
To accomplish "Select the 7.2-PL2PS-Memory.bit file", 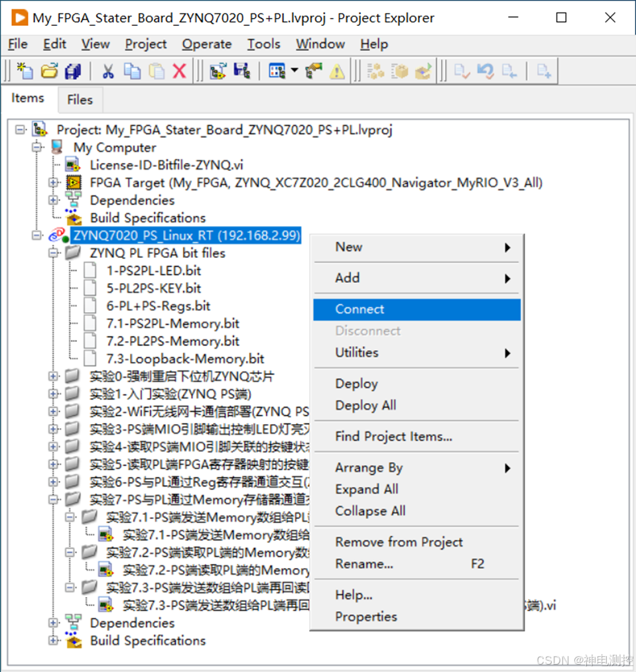I will (173, 341).
